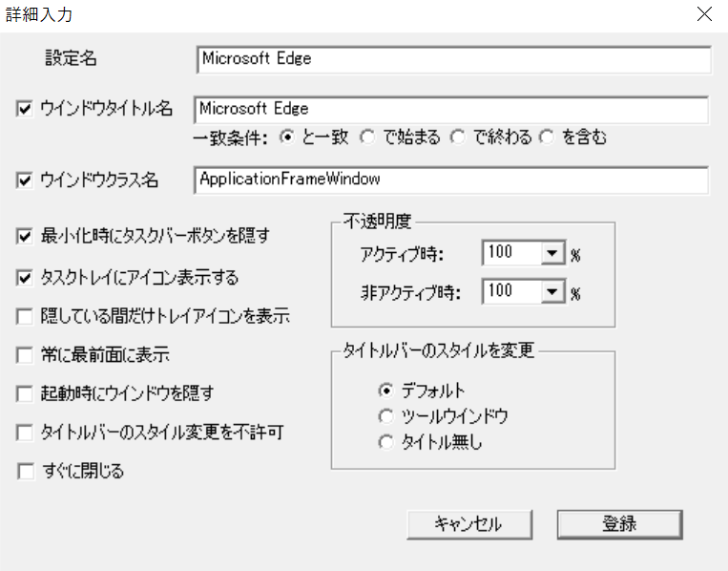Screen dimensions: 728x571
Task: Enable タイトルバーのスタイル変更を不許可 checkbox
Action: click(24, 433)
